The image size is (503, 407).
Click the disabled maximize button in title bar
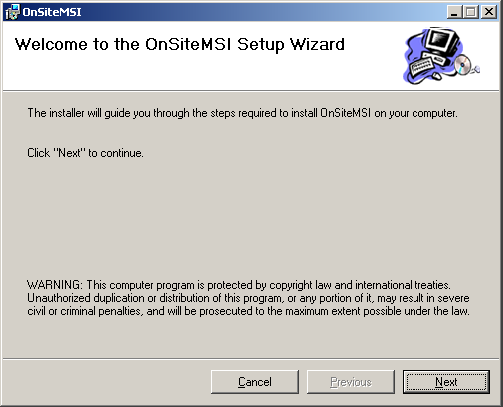(x=471, y=12)
